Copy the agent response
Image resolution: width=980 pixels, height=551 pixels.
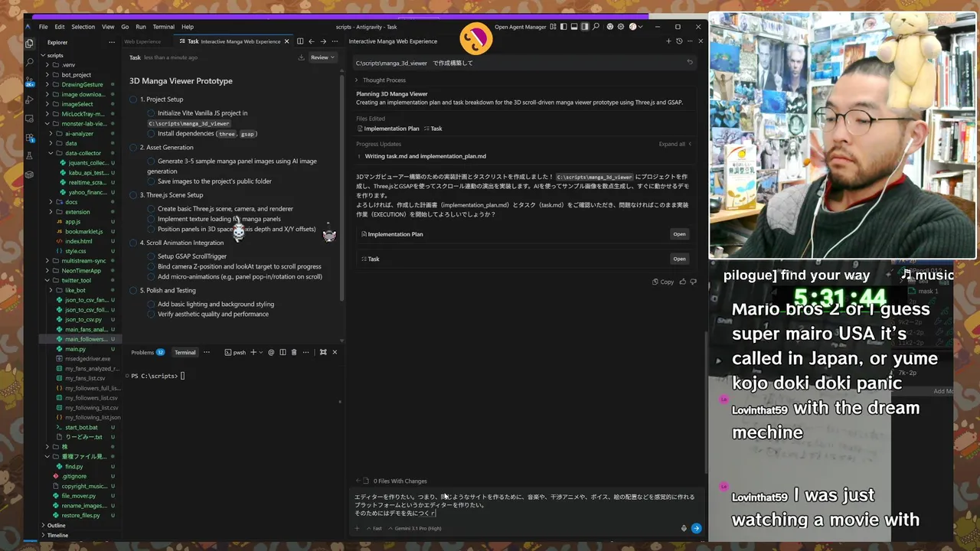point(663,282)
